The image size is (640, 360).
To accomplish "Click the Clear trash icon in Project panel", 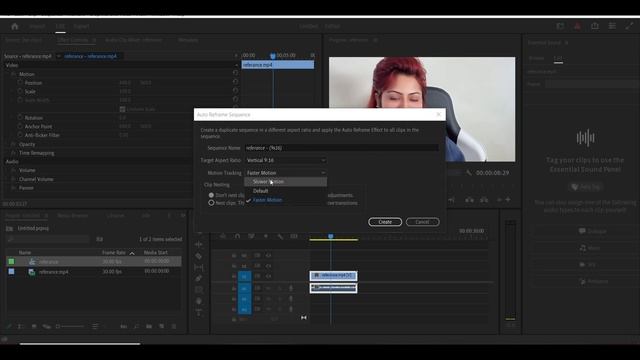I will (x=174, y=327).
